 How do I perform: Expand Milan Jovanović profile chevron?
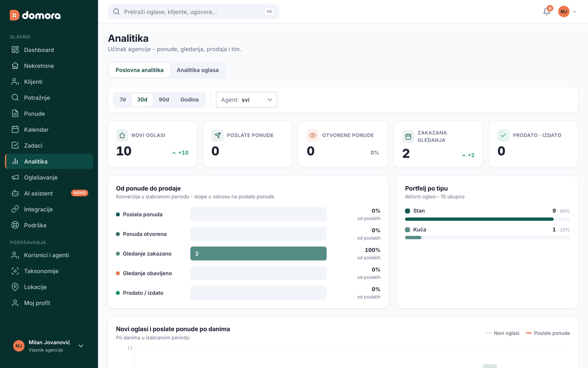(x=81, y=346)
